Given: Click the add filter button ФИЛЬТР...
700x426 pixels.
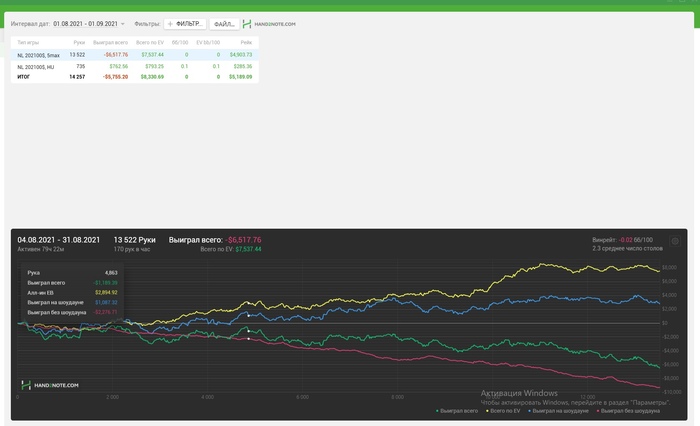Looking at the screenshot, I should [185, 24].
